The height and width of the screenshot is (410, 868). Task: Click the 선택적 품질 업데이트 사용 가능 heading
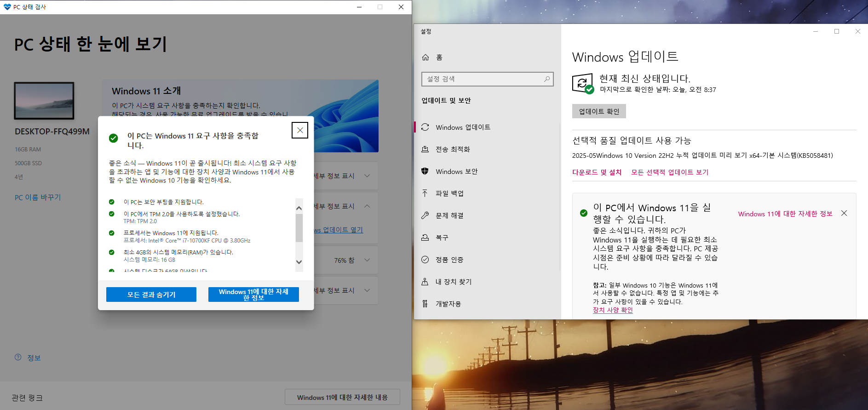click(x=632, y=140)
